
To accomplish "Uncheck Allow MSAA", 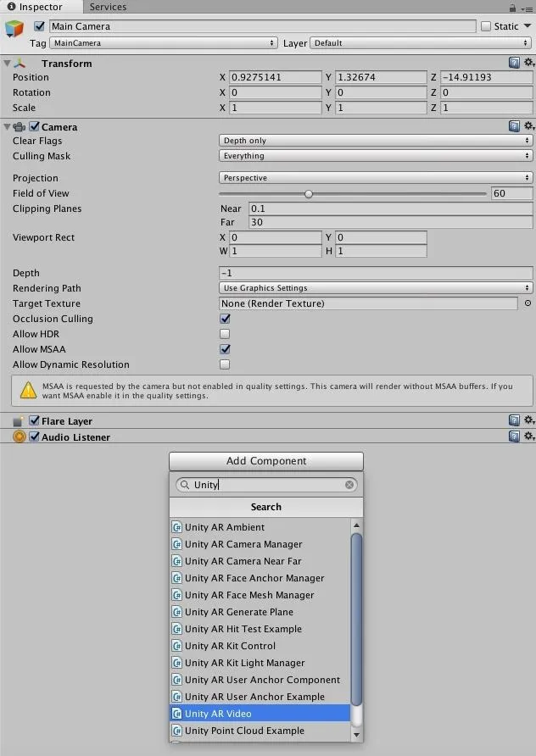I will [x=225, y=349].
